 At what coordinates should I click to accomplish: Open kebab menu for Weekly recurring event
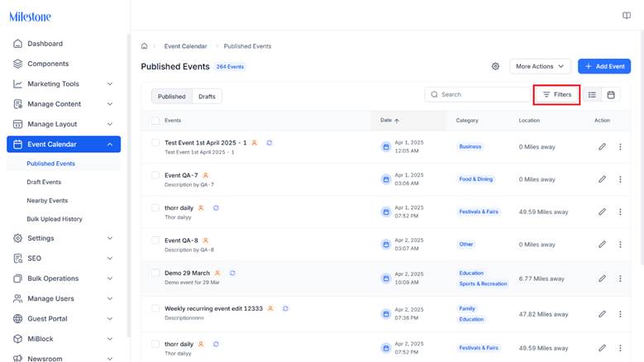(x=620, y=314)
